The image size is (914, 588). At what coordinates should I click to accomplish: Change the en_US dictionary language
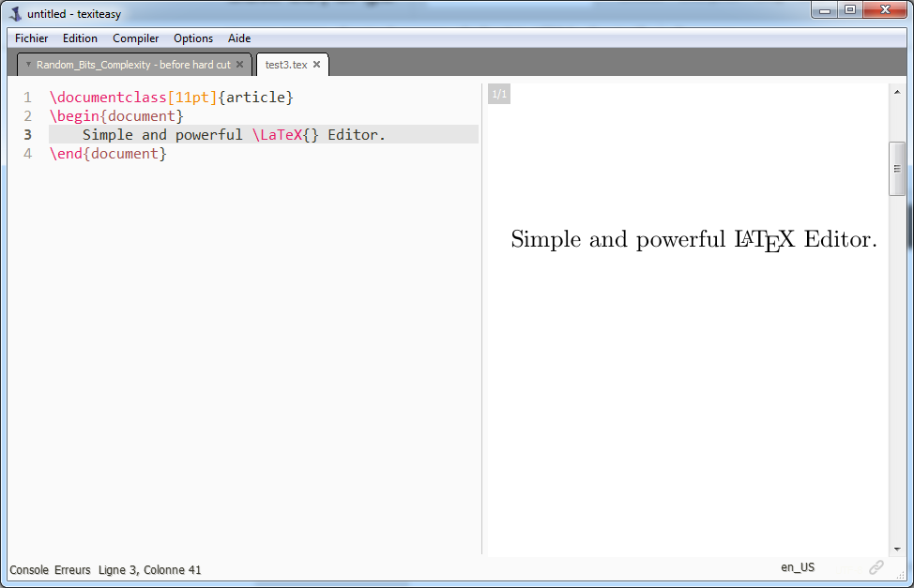tap(798, 567)
